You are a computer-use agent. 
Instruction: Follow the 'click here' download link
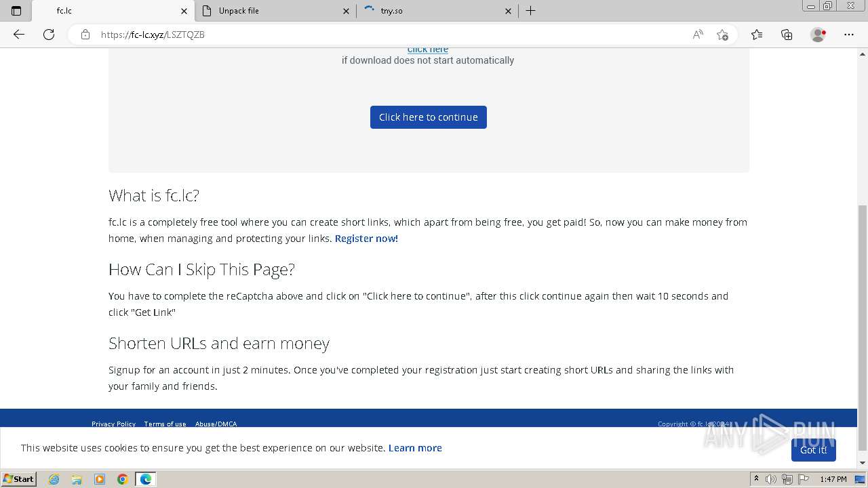(428, 49)
